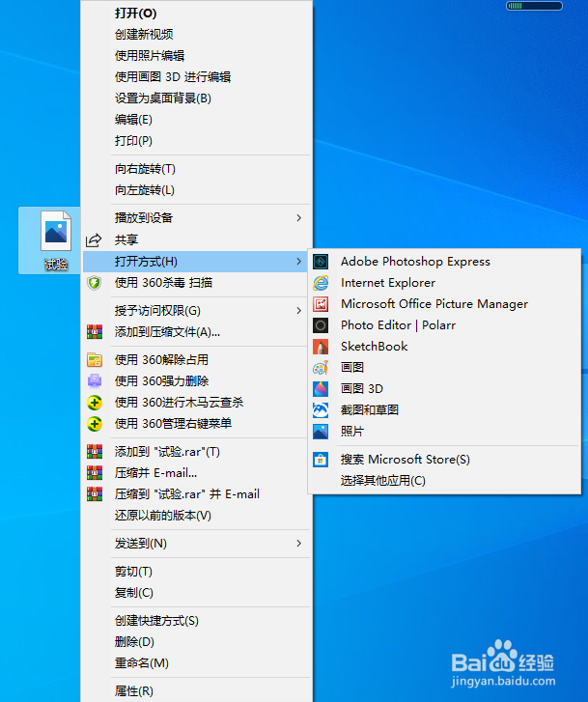The height and width of the screenshot is (702, 588).
Task: Click the 截图和草图 snip icon
Action: pyautogui.click(x=321, y=410)
